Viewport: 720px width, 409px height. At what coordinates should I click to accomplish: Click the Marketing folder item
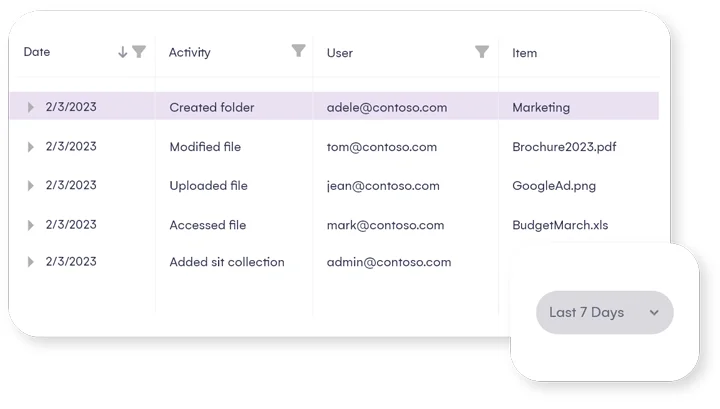pyautogui.click(x=541, y=108)
